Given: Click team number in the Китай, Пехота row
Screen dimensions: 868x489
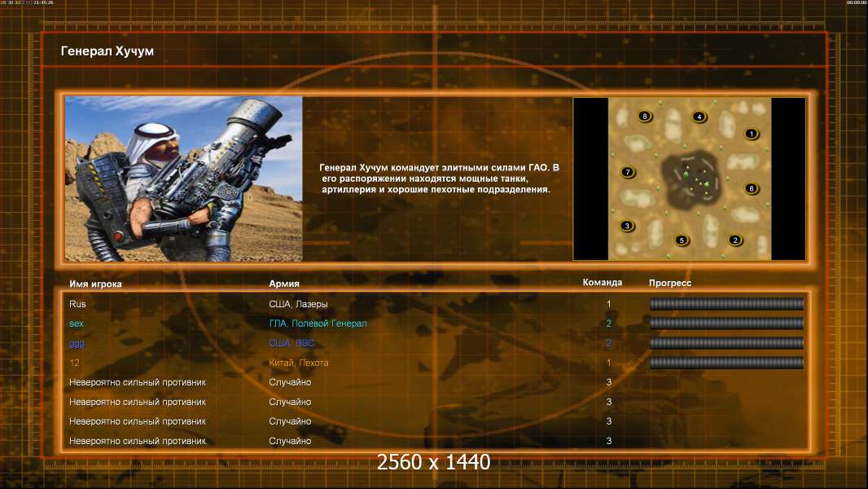Looking at the screenshot, I should (x=608, y=363).
